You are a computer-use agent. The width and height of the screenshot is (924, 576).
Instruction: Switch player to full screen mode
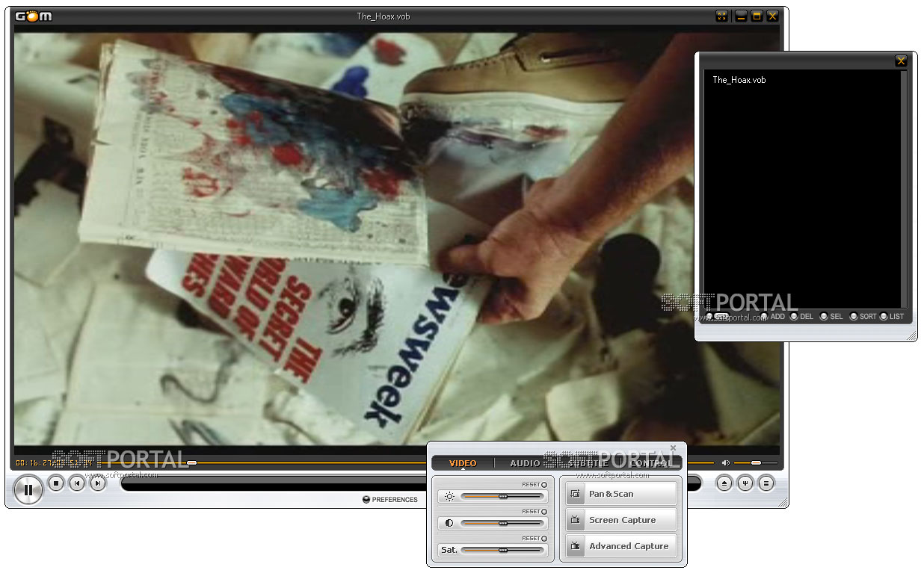[721, 16]
